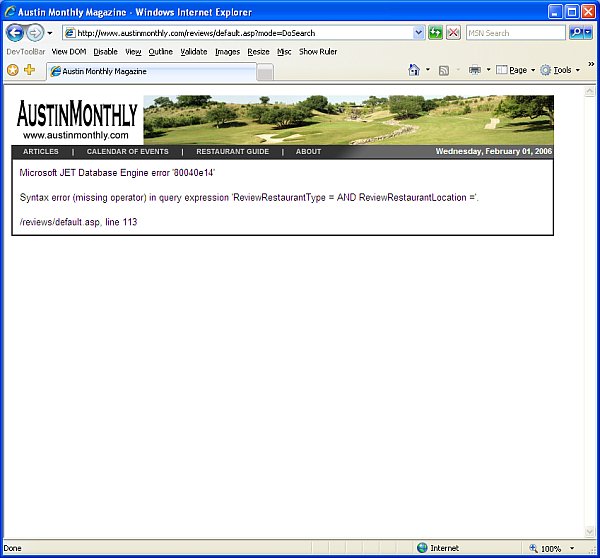Screen dimensions: 600x558
Task: Maximize the Internet Explorer window
Action: click(572, 12)
